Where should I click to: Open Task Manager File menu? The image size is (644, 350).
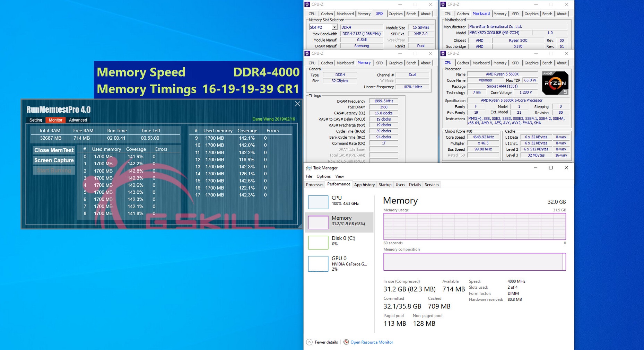coord(309,176)
